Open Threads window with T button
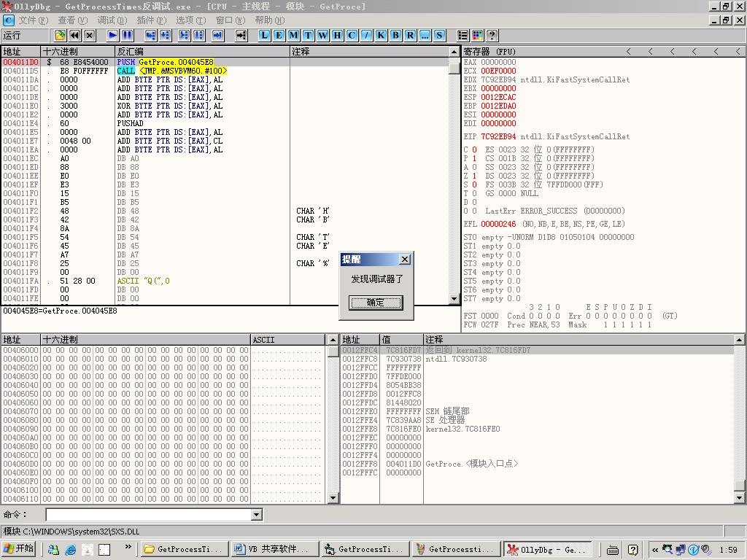747x560 pixels. tap(309, 35)
